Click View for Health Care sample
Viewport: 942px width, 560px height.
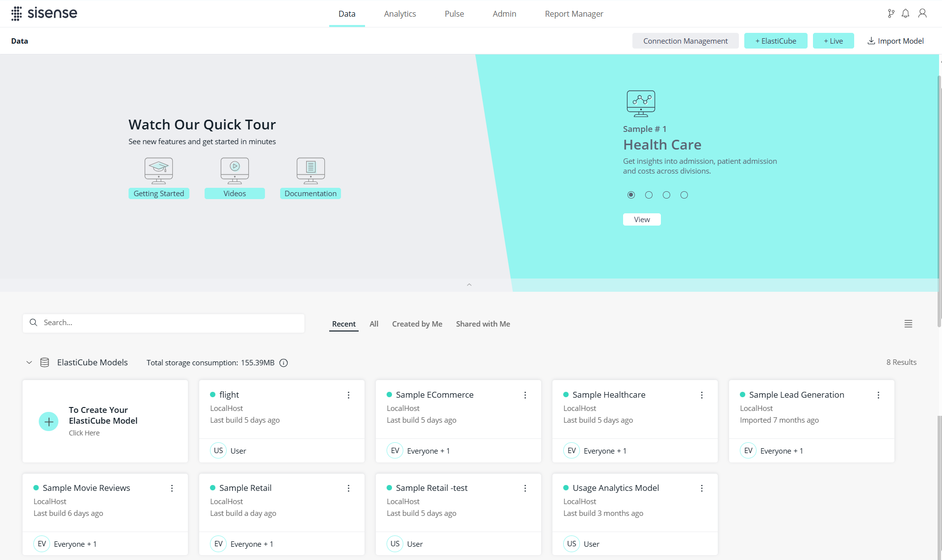click(642, 220)
